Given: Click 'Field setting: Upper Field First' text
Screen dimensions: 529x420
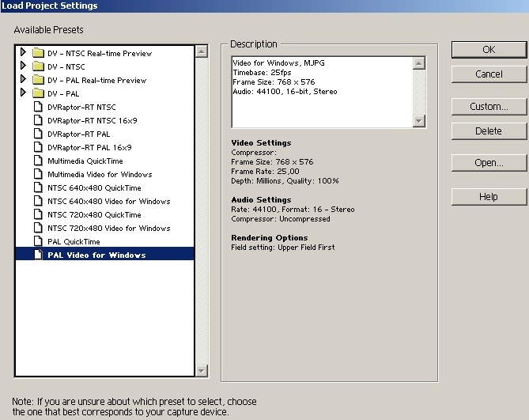Looking at the screenshot, I should 283,248.
